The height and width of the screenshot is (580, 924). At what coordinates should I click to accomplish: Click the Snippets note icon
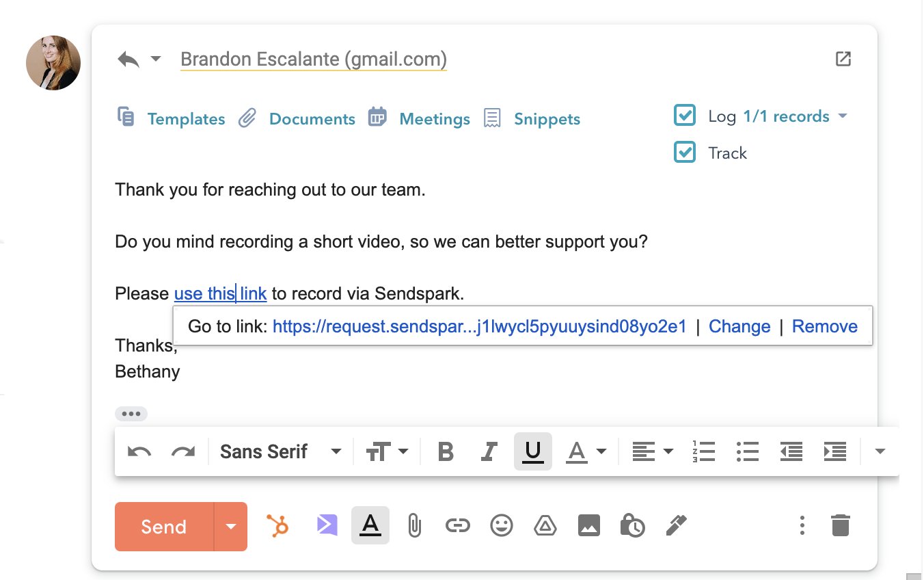coord(492,118)
